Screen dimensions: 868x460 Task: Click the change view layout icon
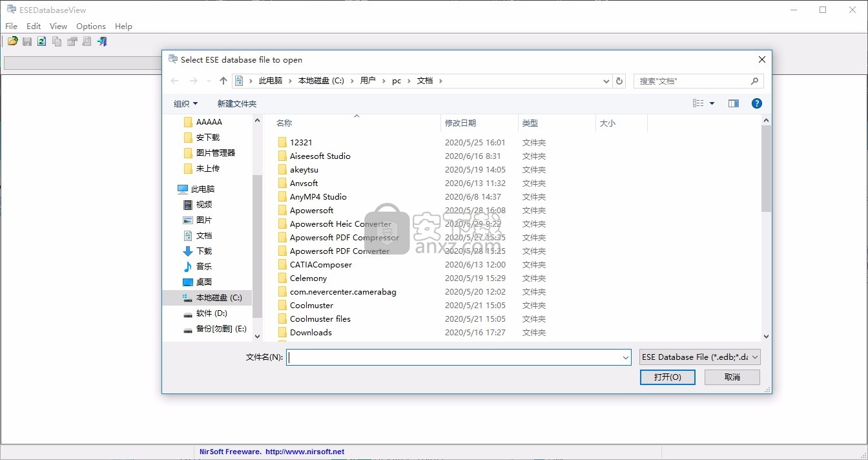pos(698,103)
